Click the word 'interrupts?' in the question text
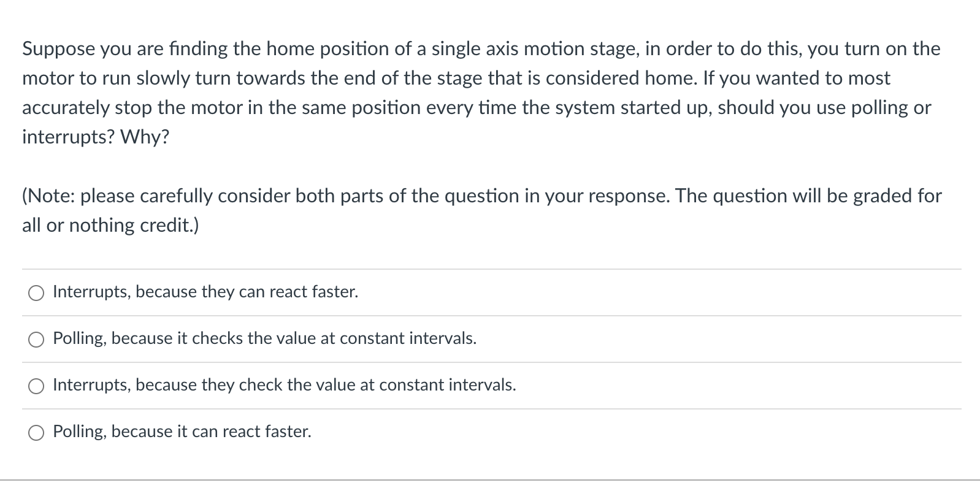Viewport: 980px width, 488px height. pos(69,137)
